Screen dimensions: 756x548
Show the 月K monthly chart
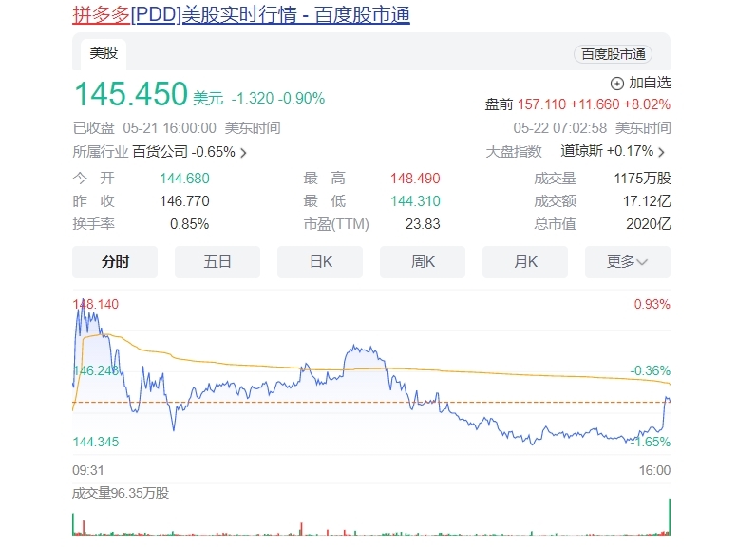(x=525, y=262)
